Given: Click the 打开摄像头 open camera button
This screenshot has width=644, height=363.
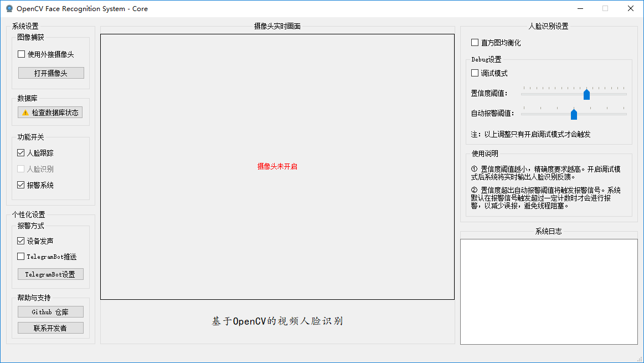Looking at the screenshot, I should (x=50, y=73).
